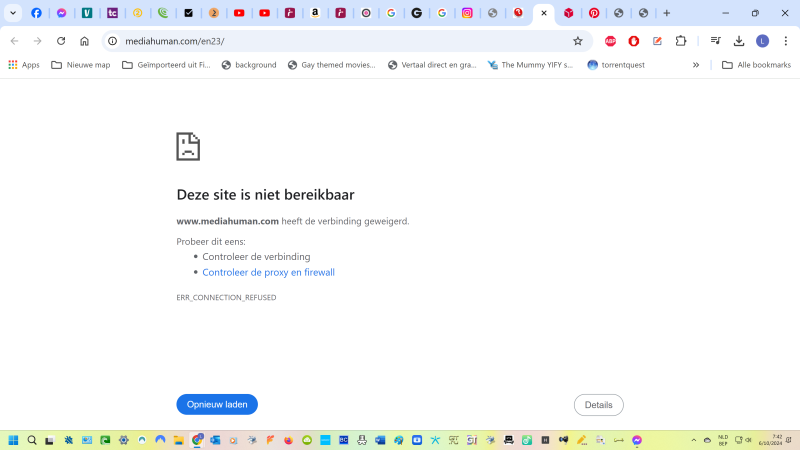Viewport: 800px width, 450px height.
Task: Click the Home icon in the toolbar
Action: [84, 41]
